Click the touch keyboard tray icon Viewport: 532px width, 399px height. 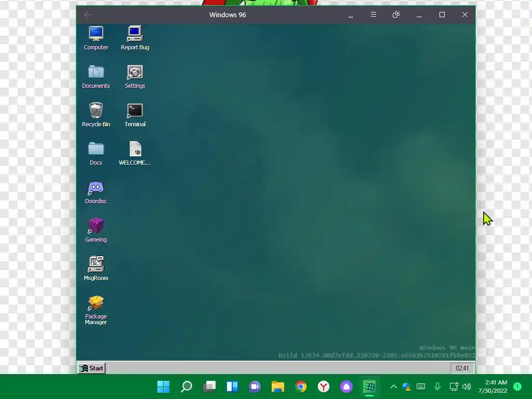(421, 387)
